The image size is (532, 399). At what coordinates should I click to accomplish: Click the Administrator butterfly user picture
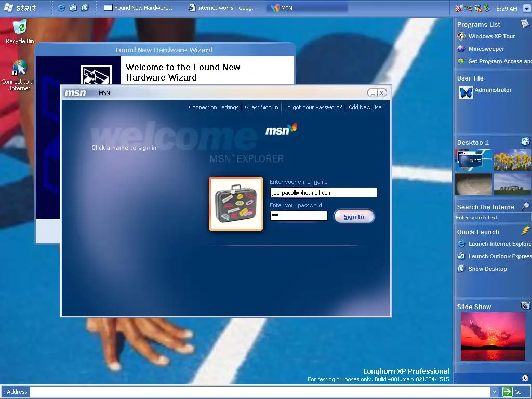465,92
